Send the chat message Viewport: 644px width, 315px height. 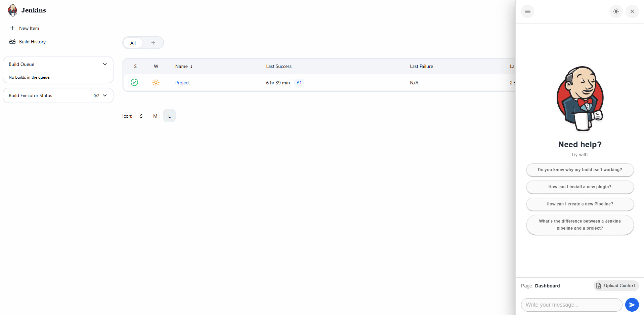pos(632,305)
